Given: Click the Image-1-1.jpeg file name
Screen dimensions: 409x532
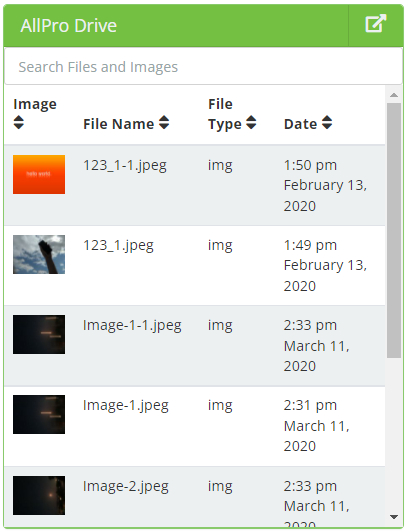Looking at the screenshot, I should coord(132,325).
